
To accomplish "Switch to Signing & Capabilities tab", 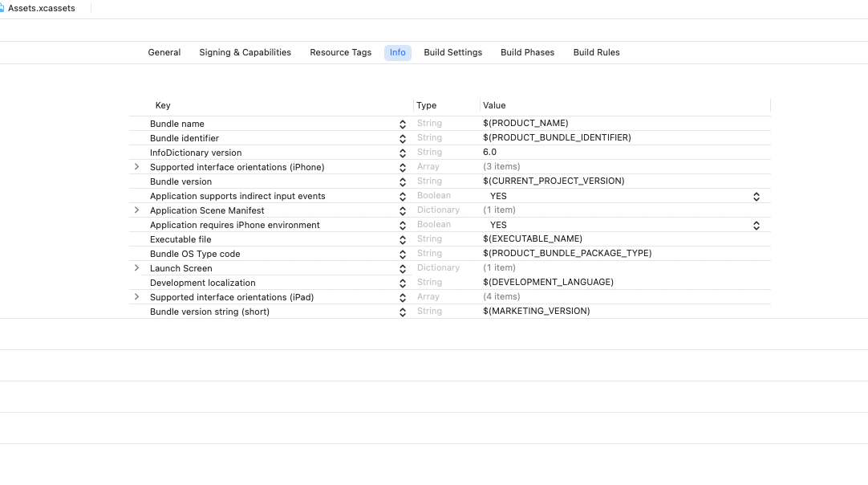I will tap(245, 52).
